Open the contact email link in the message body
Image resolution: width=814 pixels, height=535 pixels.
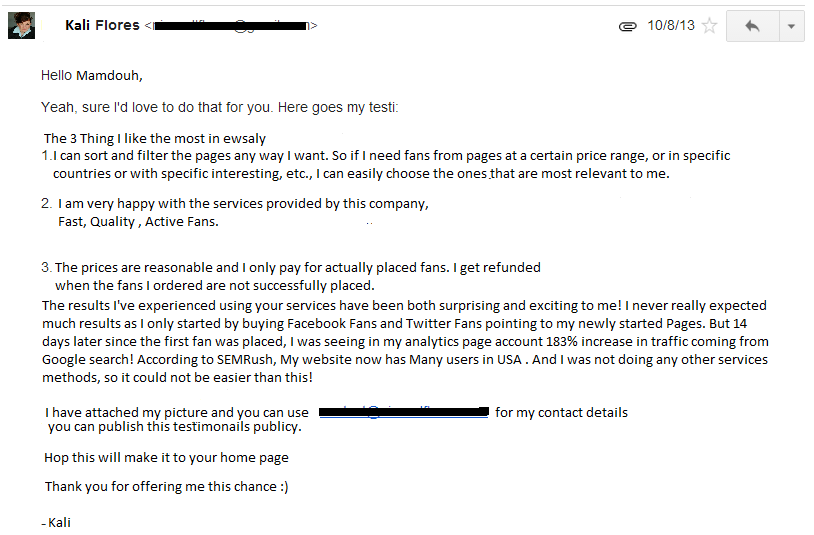tap(403, 412)
